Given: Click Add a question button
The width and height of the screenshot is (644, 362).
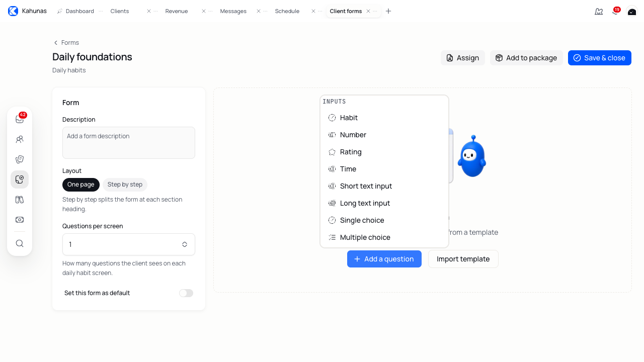Looking at the screenshot, I should 384,259.
